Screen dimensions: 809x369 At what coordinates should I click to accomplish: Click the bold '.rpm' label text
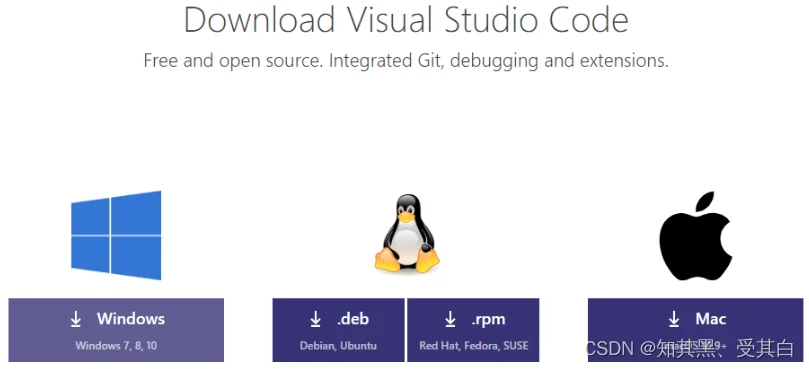(x=488, y=320)
